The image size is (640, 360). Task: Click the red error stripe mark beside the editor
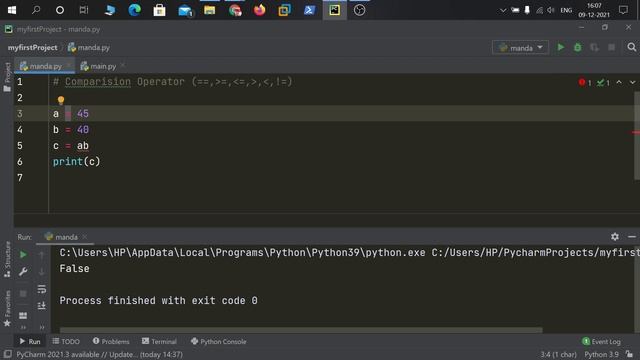(636, 132)
